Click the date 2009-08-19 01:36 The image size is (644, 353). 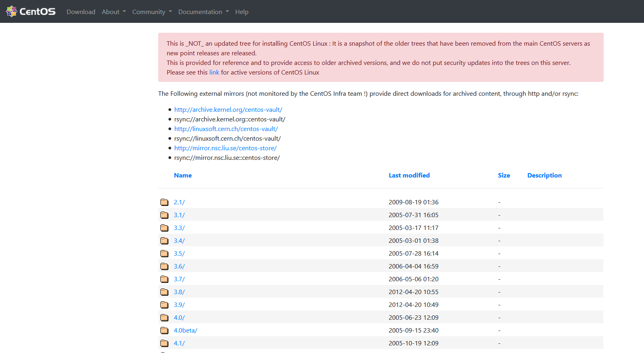[413, 202]
